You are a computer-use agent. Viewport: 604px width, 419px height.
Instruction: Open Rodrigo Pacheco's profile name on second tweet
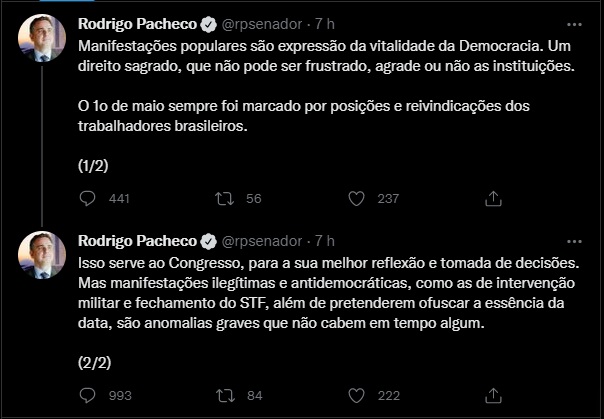[x=138, y=241]
